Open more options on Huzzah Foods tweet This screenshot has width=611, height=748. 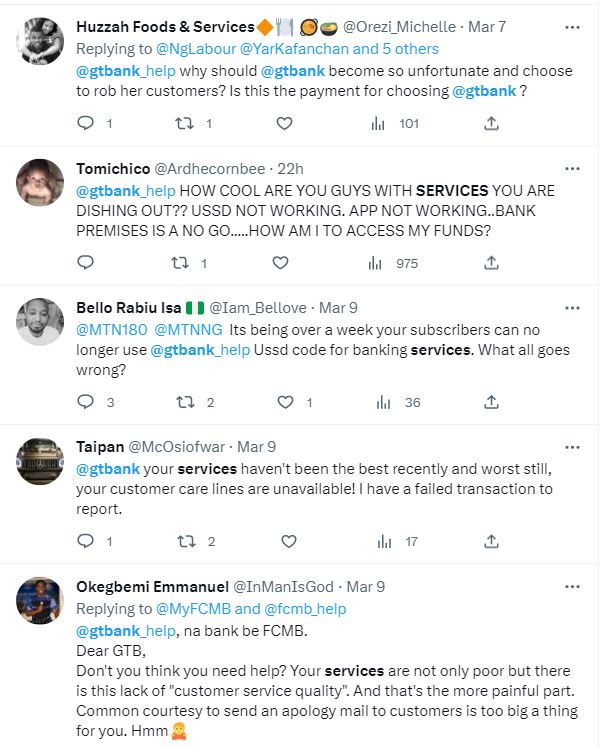pos(572,27)
